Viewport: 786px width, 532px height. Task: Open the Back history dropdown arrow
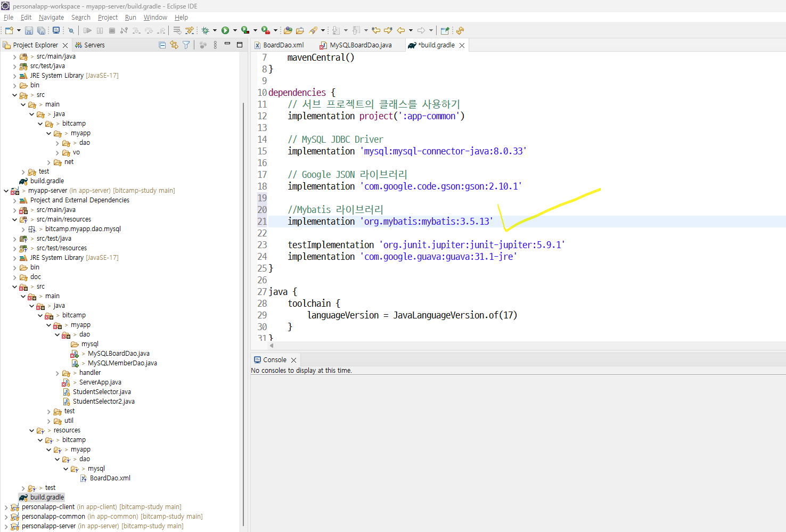coord(411,30)
